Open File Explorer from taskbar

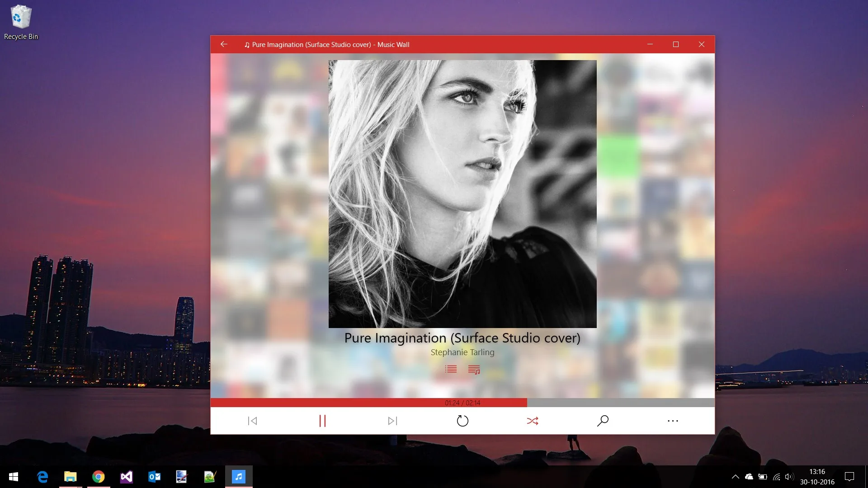71,477
